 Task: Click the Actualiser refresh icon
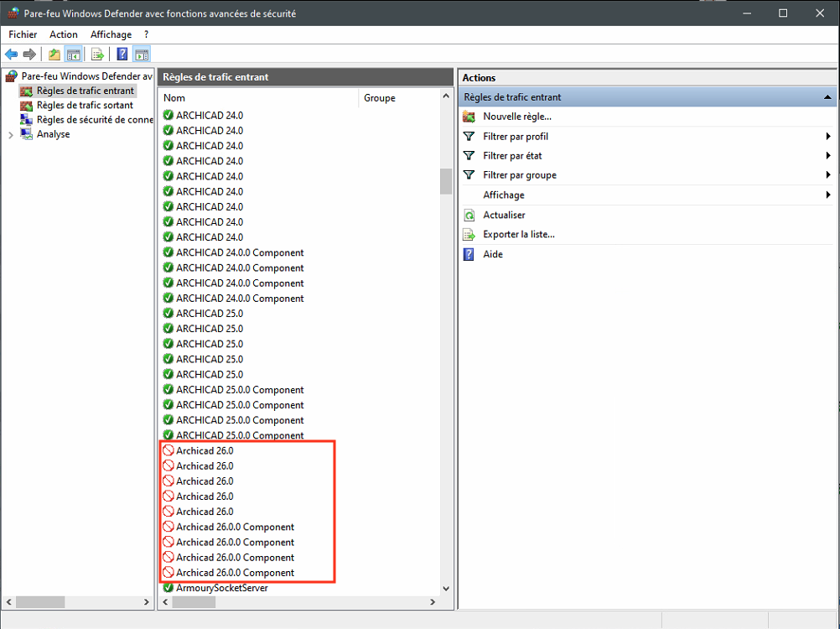click(469, 215)
